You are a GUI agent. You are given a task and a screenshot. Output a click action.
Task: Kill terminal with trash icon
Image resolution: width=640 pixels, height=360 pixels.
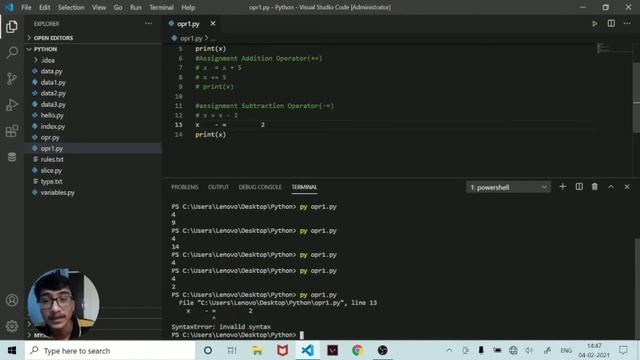coord(595,187)
